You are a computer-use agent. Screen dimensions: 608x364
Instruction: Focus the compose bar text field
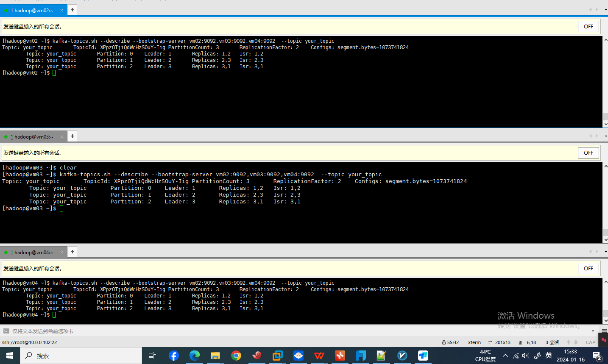[x=297, y=331]
